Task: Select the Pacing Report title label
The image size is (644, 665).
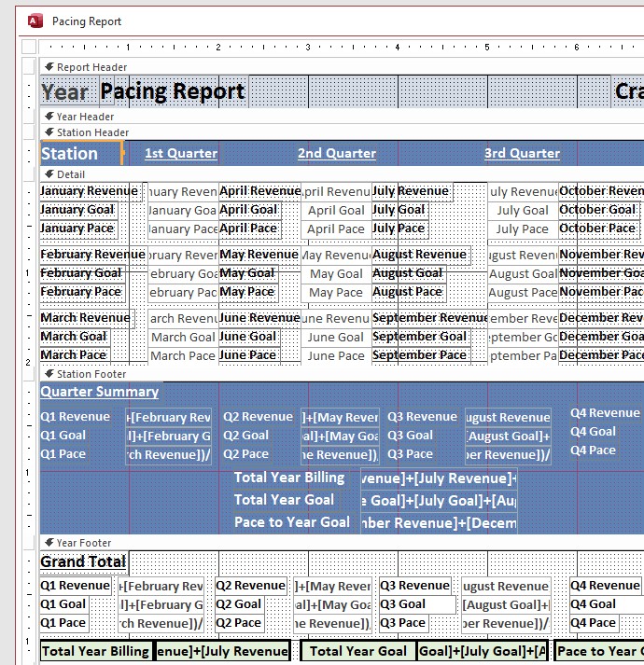Action: coord(174,91)
